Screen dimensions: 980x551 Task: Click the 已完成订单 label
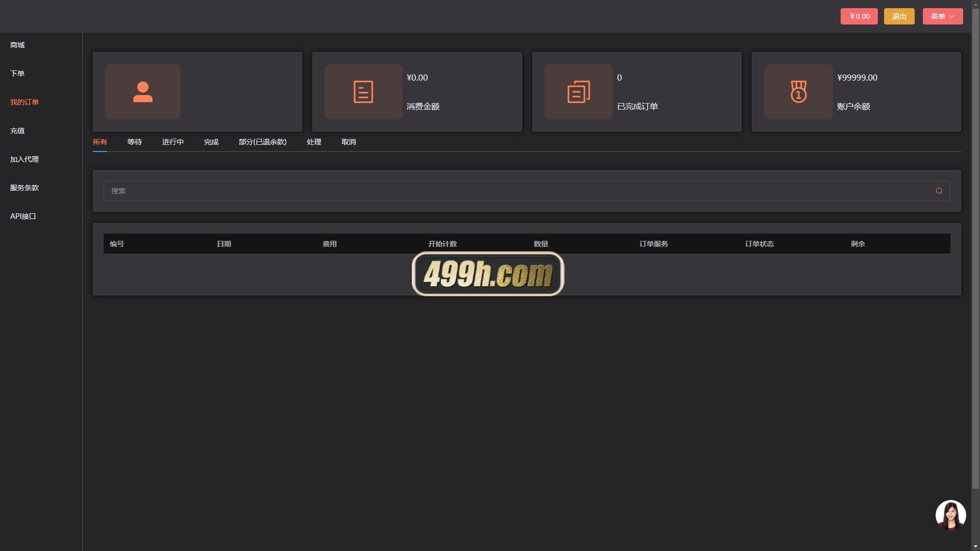pyautogui.click(x=638, y=107)
